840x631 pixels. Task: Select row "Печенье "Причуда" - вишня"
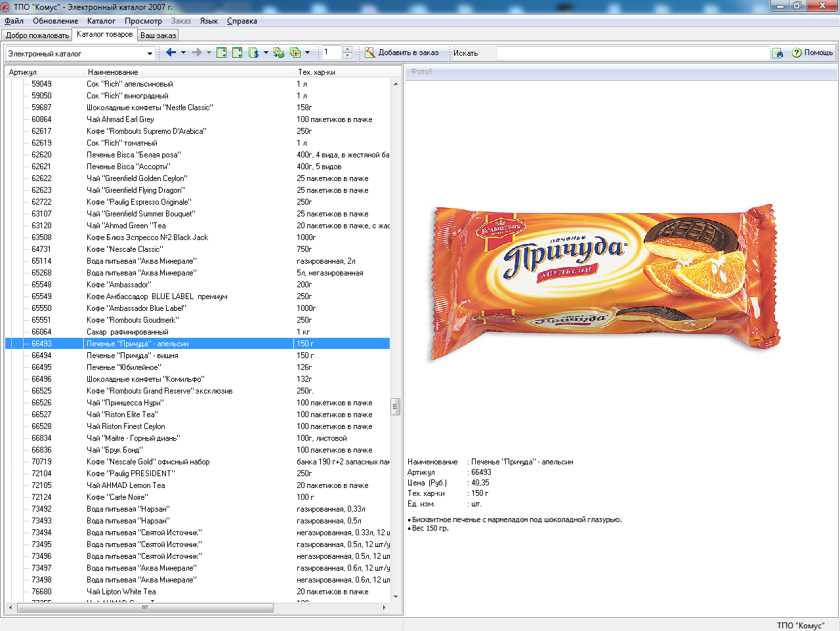(198, 356)
